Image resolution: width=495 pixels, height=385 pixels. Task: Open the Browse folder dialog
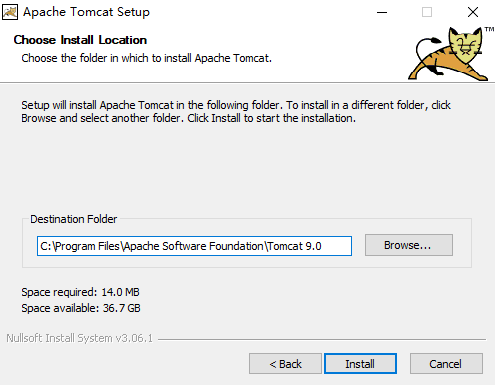[x=409, y=245]
